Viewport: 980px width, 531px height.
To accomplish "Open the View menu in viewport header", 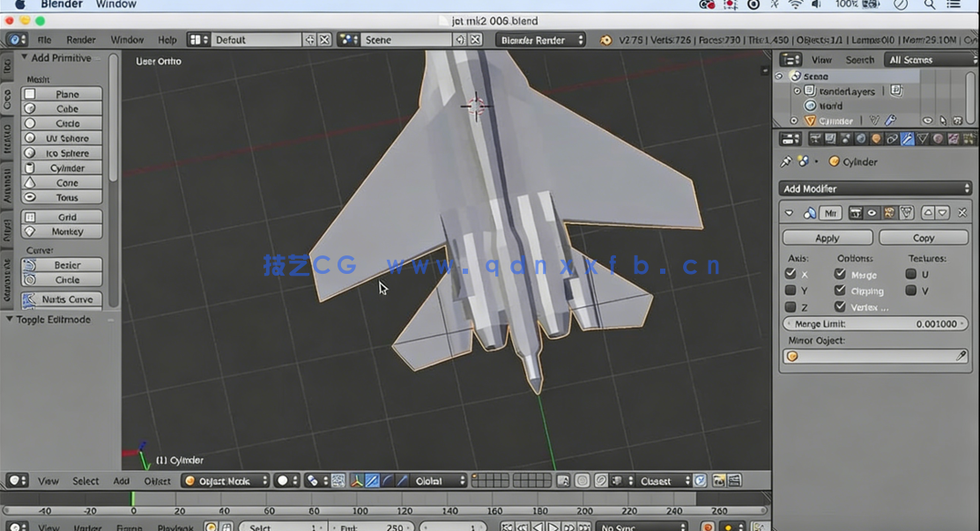I will tap(48, 481).
